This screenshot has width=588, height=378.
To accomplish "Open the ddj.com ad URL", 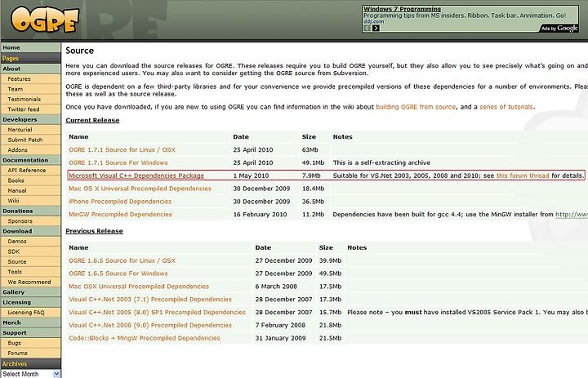I will pos(373,21).
